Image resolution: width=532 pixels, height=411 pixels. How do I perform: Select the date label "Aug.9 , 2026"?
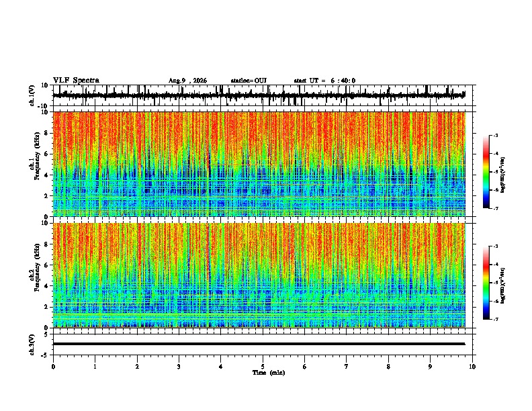187,81
